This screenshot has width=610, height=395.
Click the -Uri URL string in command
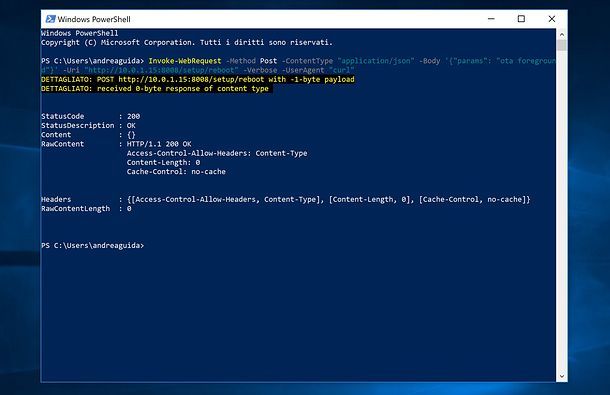[161, 70]
